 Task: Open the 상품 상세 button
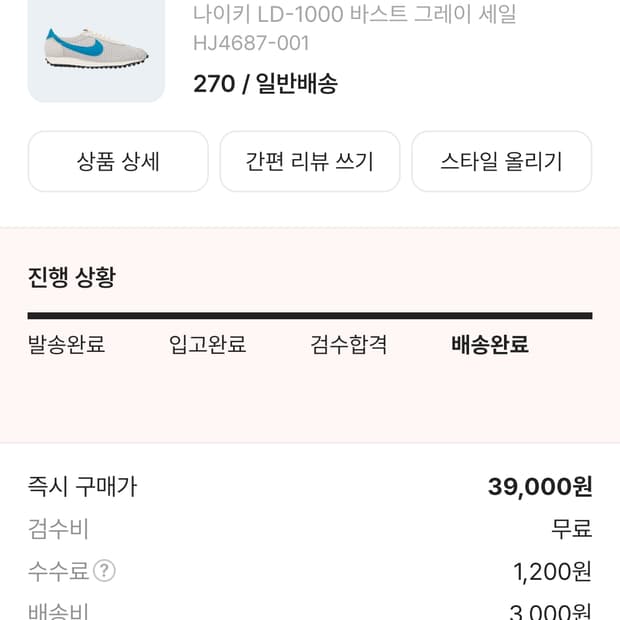[x=118, y=161]
